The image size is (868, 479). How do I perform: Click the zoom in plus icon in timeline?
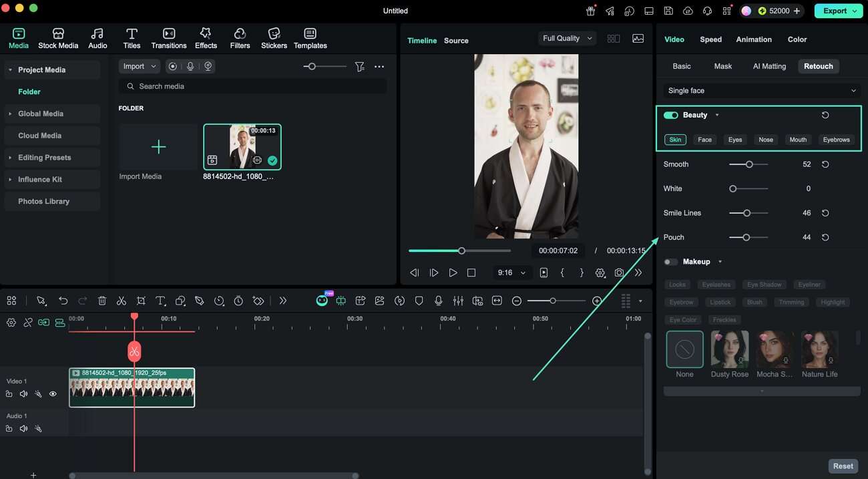[x=597, y=301]
